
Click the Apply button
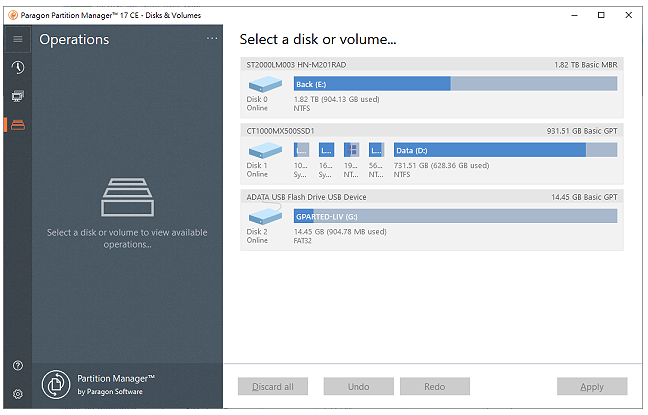pos(592,386)
